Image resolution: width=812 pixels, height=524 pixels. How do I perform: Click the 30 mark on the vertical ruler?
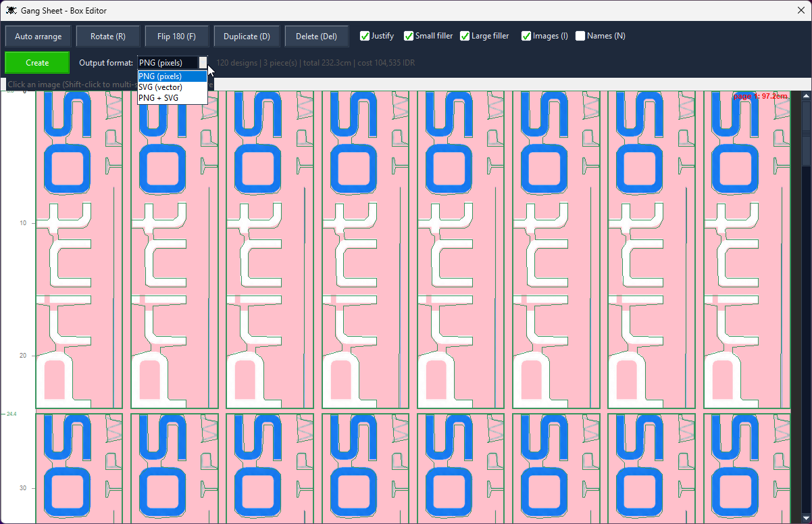tap(24, 488)
